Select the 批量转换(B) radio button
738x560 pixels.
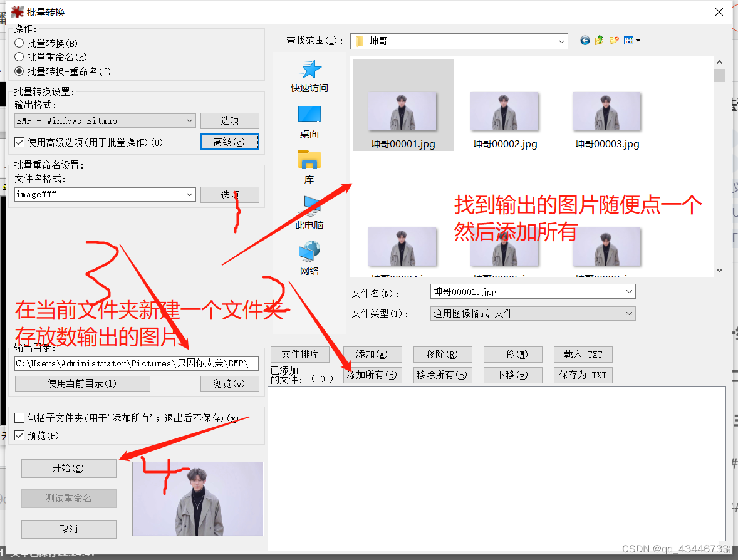(19, 43)
